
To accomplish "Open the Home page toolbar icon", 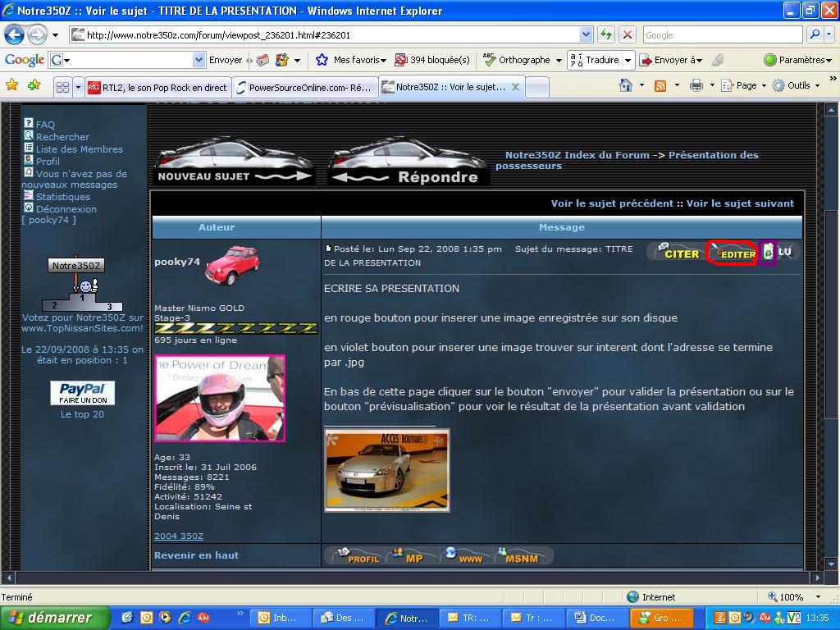I will (x=626, y=85).
